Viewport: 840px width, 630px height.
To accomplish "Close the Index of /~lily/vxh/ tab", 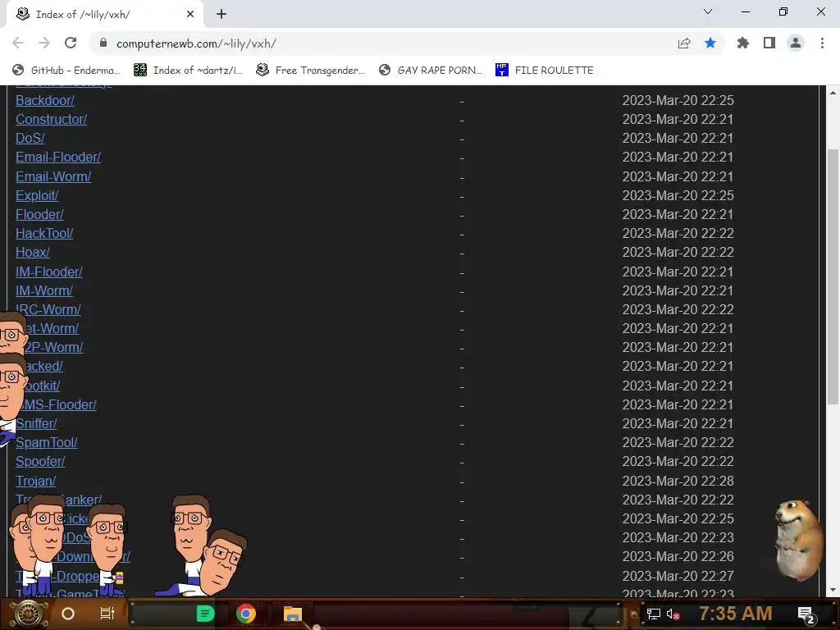I will tap(190, 14).
